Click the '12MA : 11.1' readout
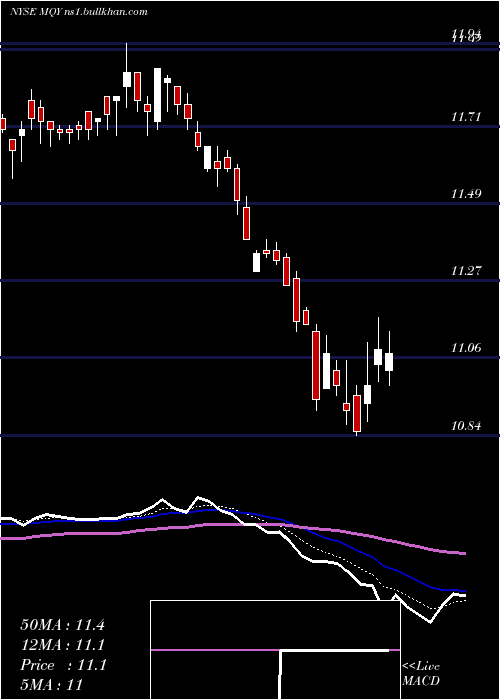 point(62,645)
